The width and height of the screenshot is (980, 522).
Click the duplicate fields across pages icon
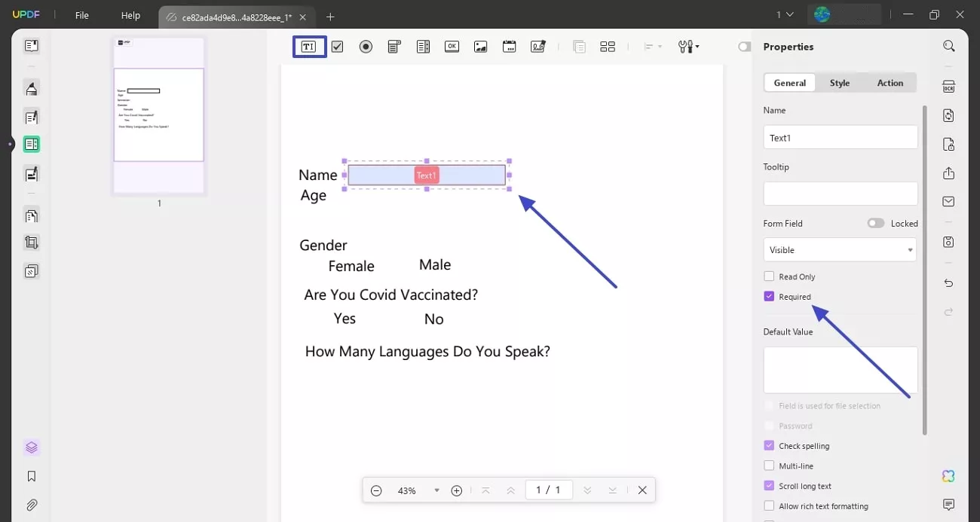point(579,47)
